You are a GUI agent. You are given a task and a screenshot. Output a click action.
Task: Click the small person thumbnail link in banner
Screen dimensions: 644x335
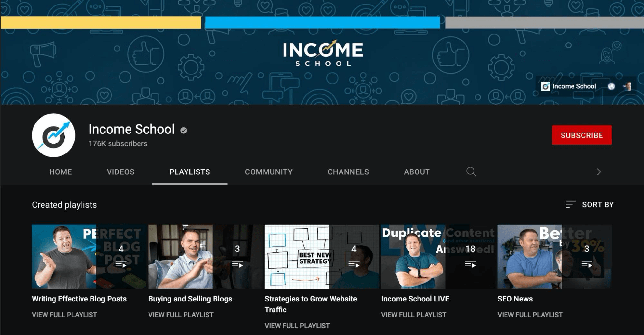click(x=627, y=86)
